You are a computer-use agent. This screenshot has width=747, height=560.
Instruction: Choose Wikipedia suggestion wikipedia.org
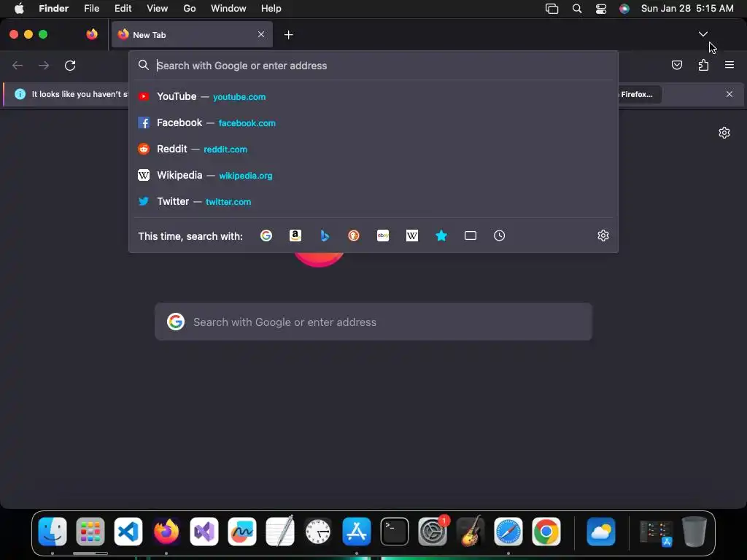click(x=373, y=175)
